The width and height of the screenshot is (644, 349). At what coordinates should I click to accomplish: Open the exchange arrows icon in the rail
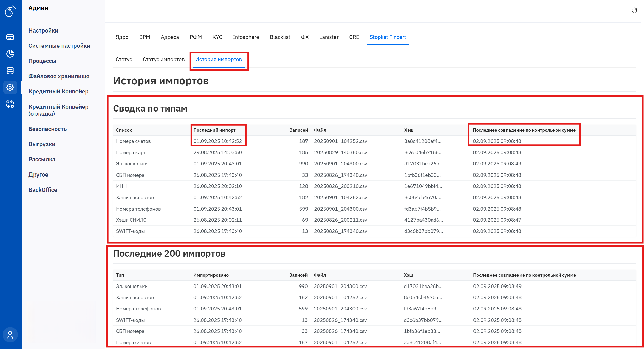pos(10,104)
